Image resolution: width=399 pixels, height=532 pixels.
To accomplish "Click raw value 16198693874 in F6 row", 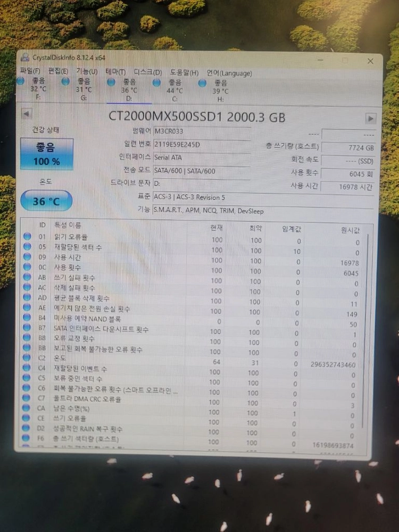I will pyautogui.click(x=333, y=445).
